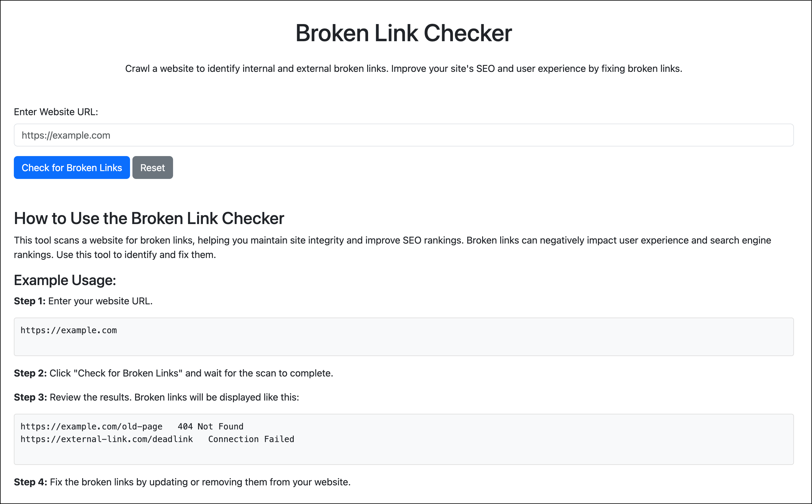This screenshot has width=812, height=504.
Task: Click the Step 1 bold label
Action: (x=29, y=301)
